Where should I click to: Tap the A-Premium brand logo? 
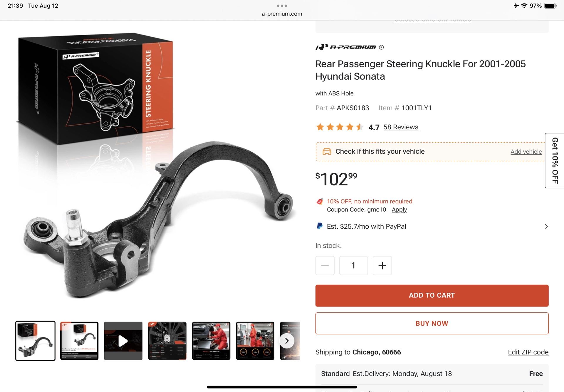point(346,47)
